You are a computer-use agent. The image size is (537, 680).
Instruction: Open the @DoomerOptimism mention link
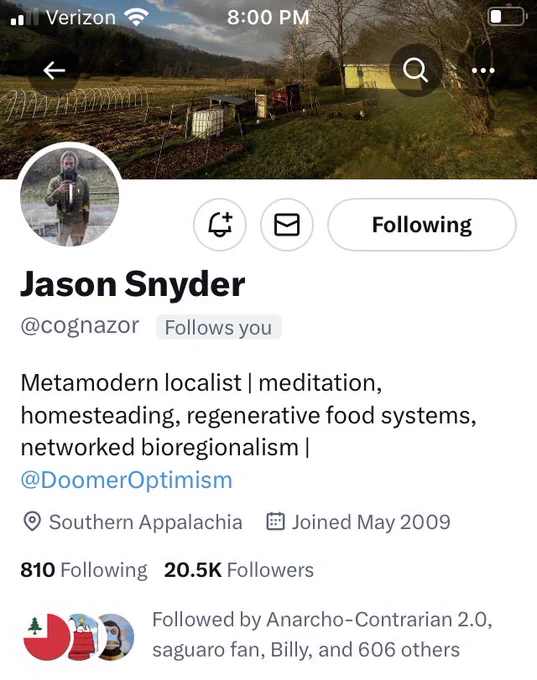(x=127, y=480)
